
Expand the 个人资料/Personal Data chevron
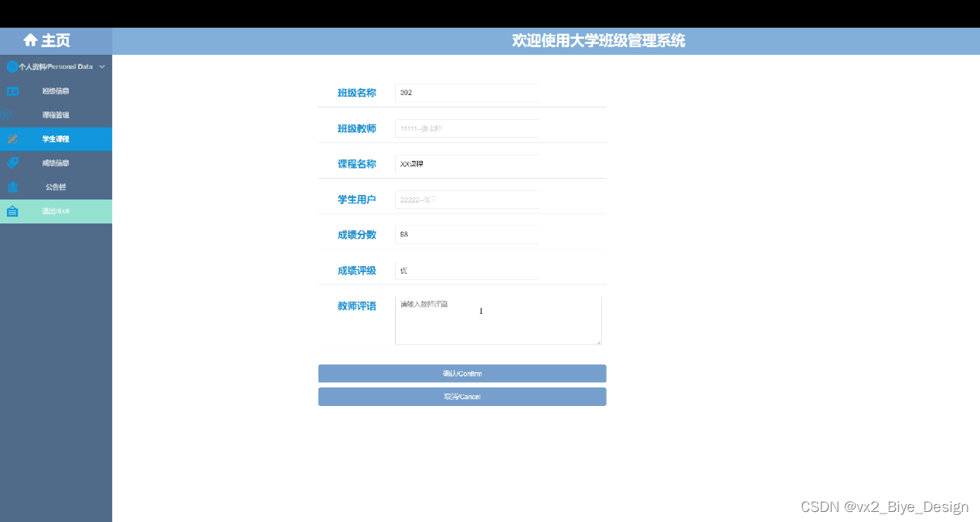tap(102, 67)
